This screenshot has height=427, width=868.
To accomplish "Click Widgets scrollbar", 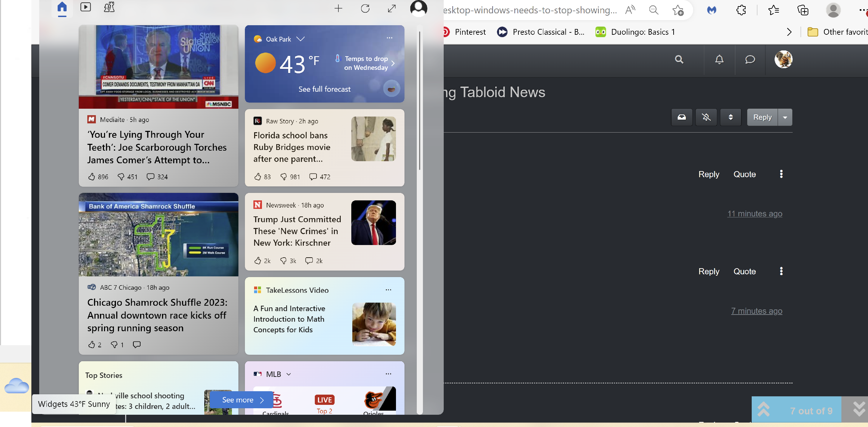I will tap(420, 101).
